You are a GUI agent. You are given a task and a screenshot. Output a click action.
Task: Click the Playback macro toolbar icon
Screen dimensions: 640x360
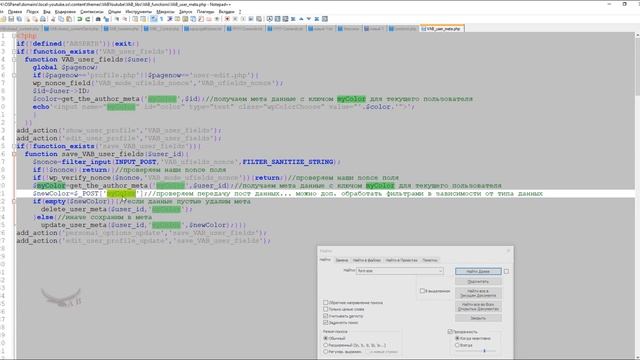pos(243,19)
